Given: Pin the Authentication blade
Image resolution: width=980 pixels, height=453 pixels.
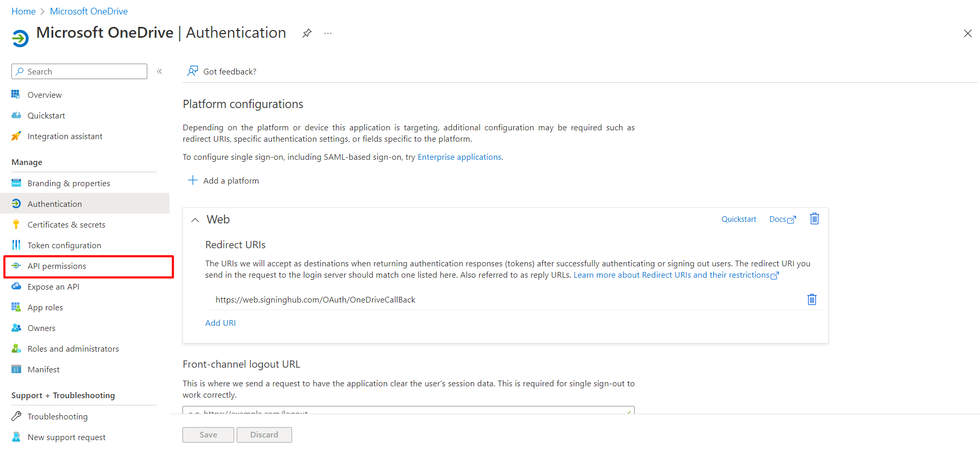Looking at the screenshot, I should point(307,33).
